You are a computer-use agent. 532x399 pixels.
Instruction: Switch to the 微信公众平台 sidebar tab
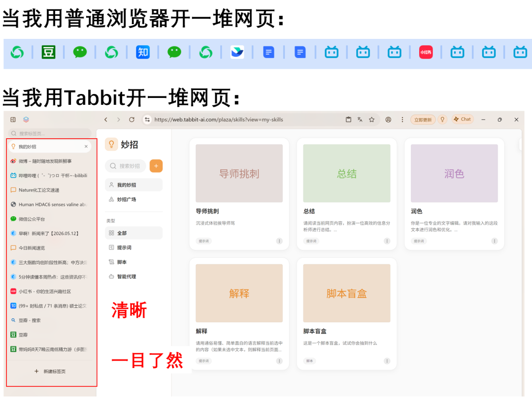(x=50, y=219)
